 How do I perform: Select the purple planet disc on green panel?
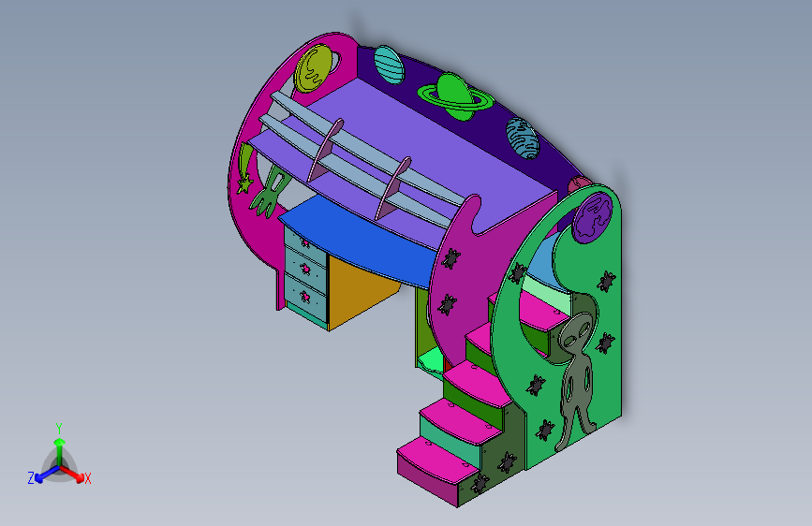[x=593, y=217]
